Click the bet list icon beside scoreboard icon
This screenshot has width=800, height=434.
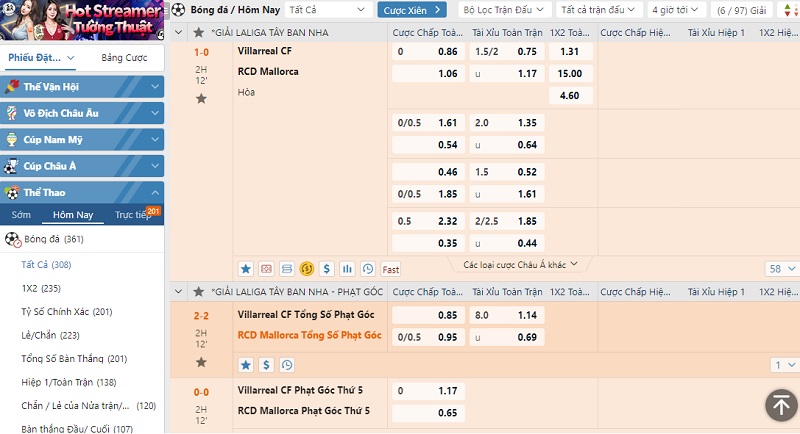tap(287, 269)
